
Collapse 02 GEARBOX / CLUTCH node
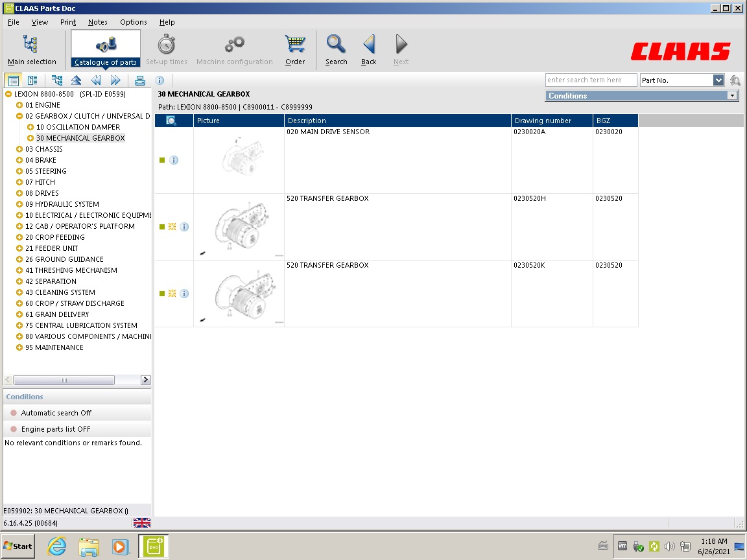coord(19,116)
